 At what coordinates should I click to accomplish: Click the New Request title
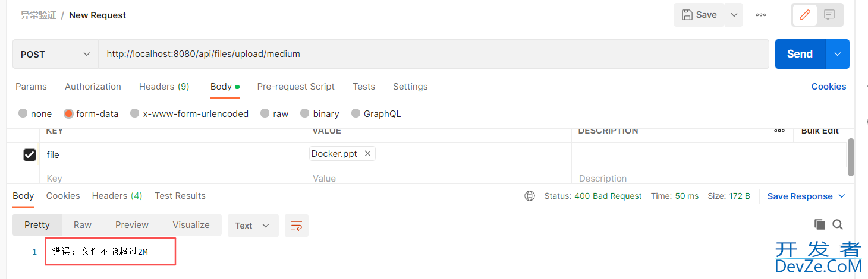(98, 15)
